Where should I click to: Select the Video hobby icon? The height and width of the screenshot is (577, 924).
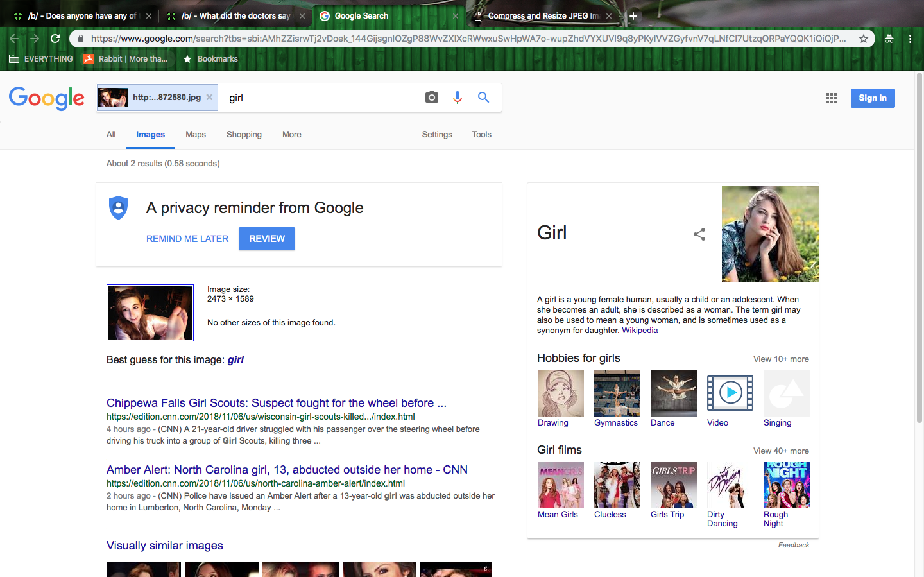point(730,393)
